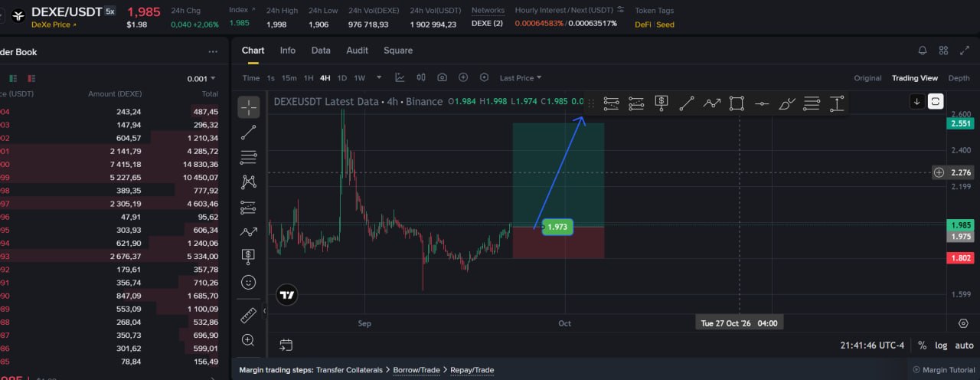The image size is (980, 380).
Task: Click the circled plus toolbar icon
Action: (463, 77)
